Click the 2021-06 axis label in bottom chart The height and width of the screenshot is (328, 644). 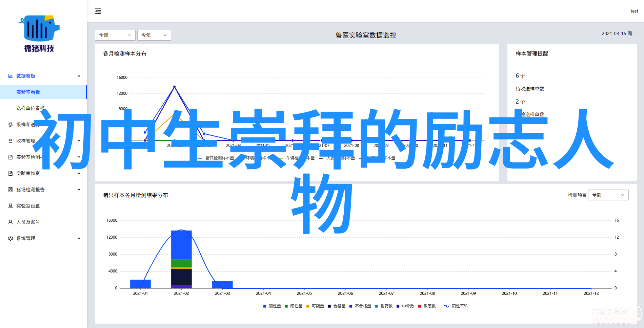(345, 293)
